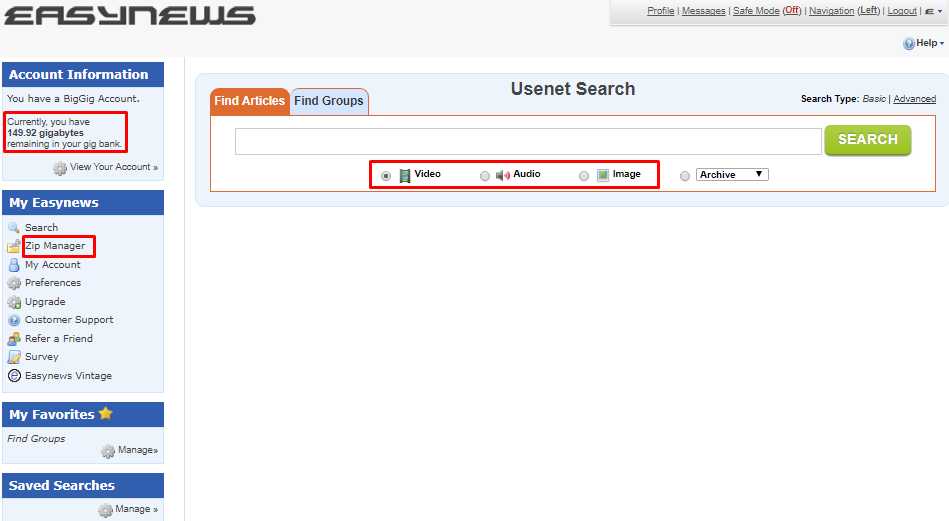Click the Easynews Vintage circular icon

click(x=14, y=376)
